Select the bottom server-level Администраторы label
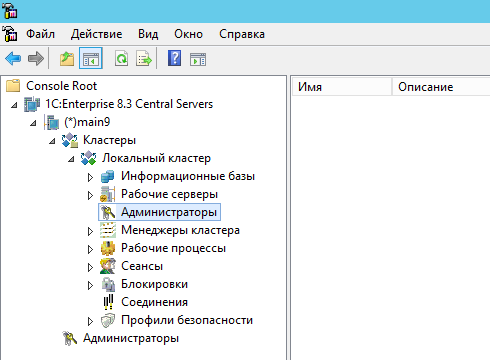490x360 pixels. (x=131, y=338)
